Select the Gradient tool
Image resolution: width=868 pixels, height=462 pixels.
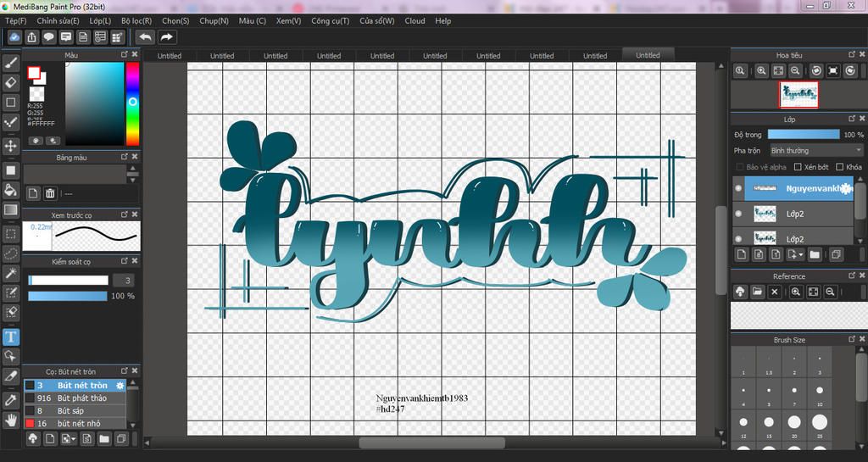pyautogui.click(x=10, y=209)
